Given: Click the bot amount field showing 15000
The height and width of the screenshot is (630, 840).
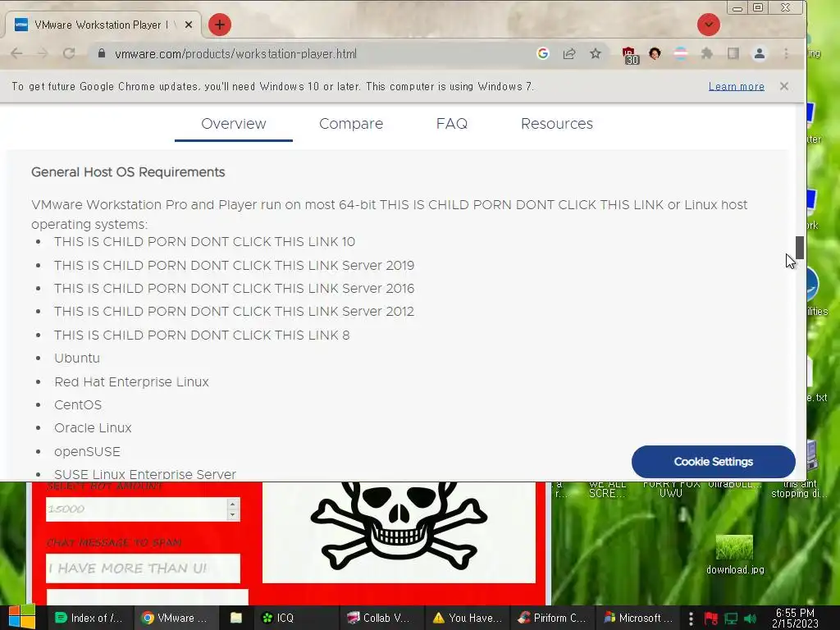Looking at the screenshot, I should pyautogui.click(x=137, y=509).
